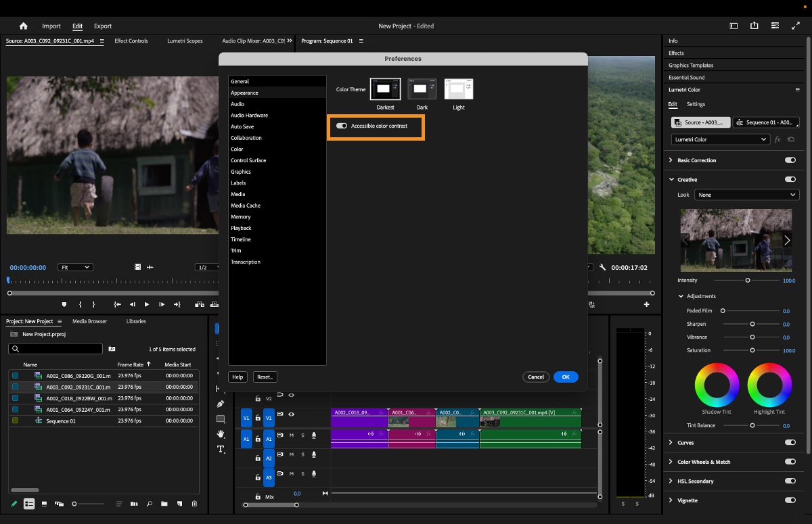Click OK in the Preferences dialog
The image size is (812, 524).
point(566,377)
